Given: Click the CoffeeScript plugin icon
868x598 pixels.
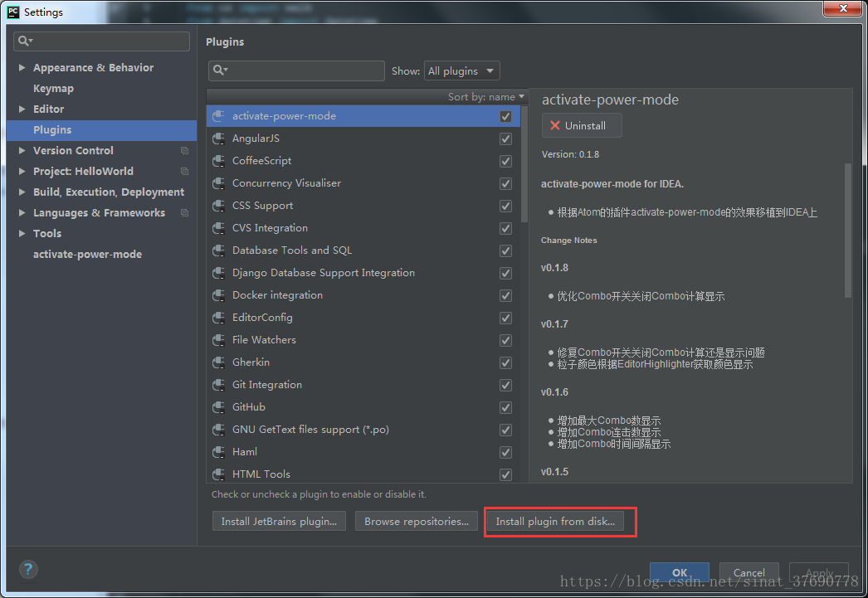Looking at the screenshot, I should click(218, 161).
